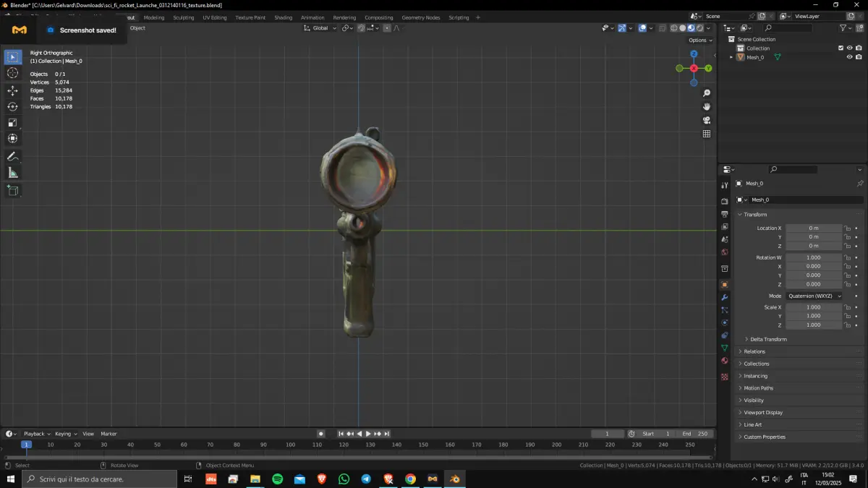Expand the Relations panel
The image size is (868, 488).
coord(740,351)
